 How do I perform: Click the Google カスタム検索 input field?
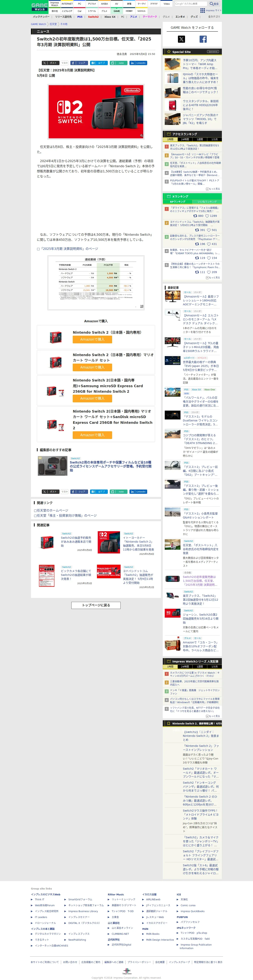tap(191, 4)
